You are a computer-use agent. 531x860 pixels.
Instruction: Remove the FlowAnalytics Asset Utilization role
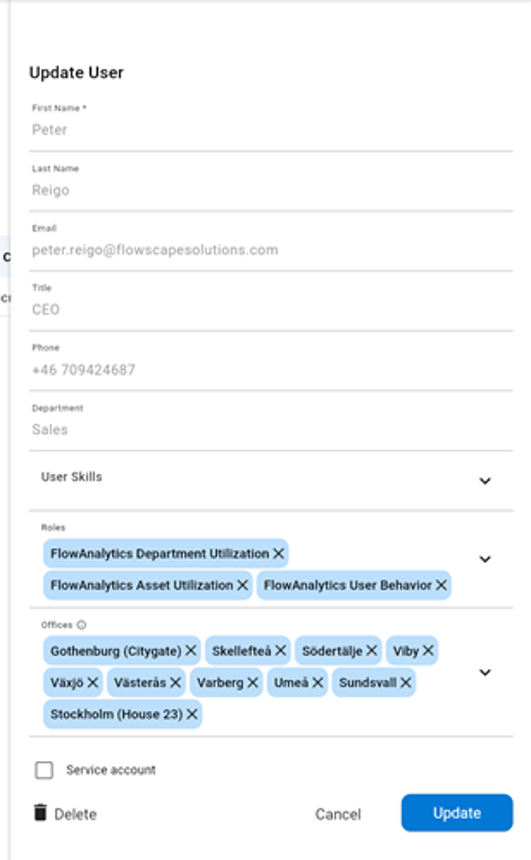click(242, 585)
